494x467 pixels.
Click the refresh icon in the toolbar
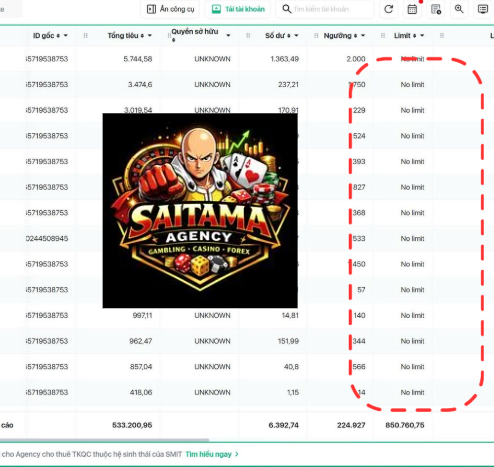pyautogui.click(x=388, y=9)
